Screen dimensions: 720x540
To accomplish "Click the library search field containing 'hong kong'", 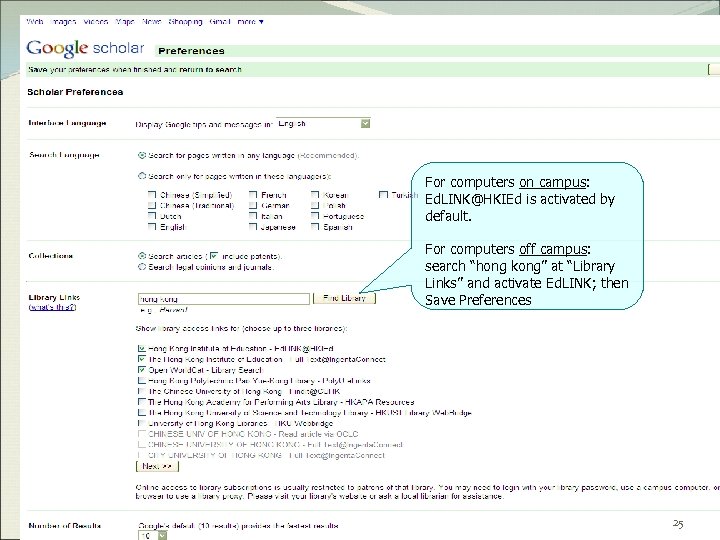I will point(224,299).
